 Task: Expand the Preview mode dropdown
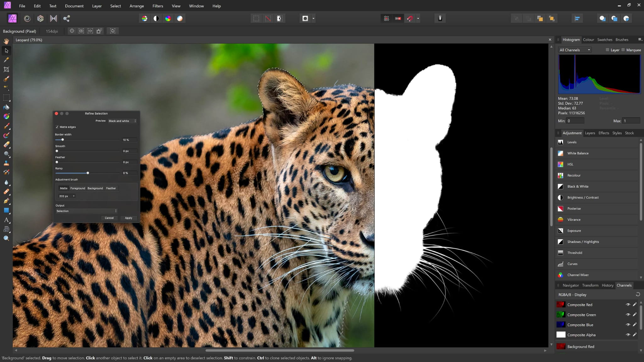135,121
